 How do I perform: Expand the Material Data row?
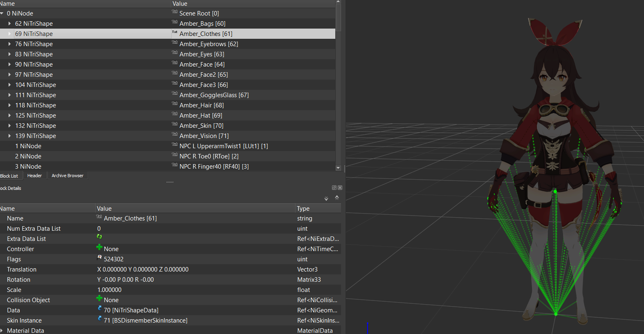2,331
